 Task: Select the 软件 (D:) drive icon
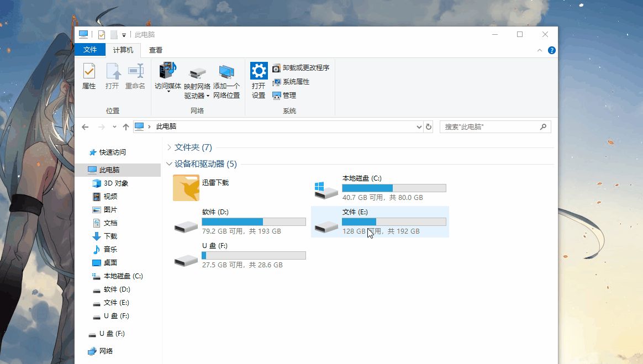(x=186, y=226)
